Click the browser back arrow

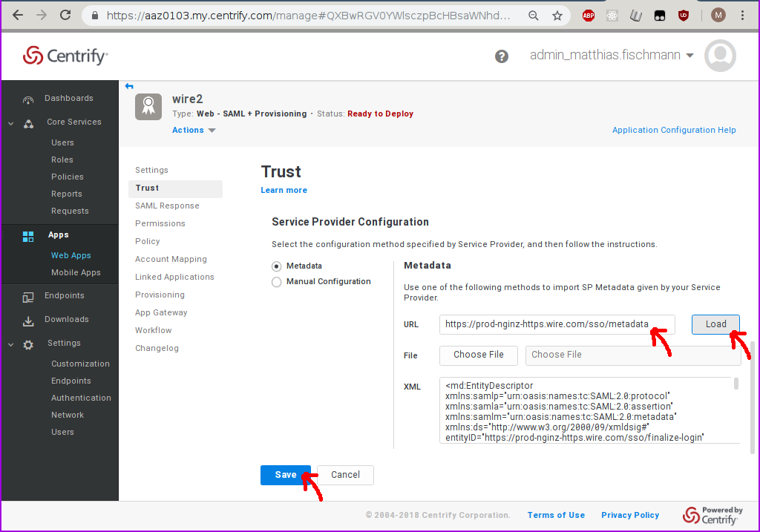tap(18, 15)
